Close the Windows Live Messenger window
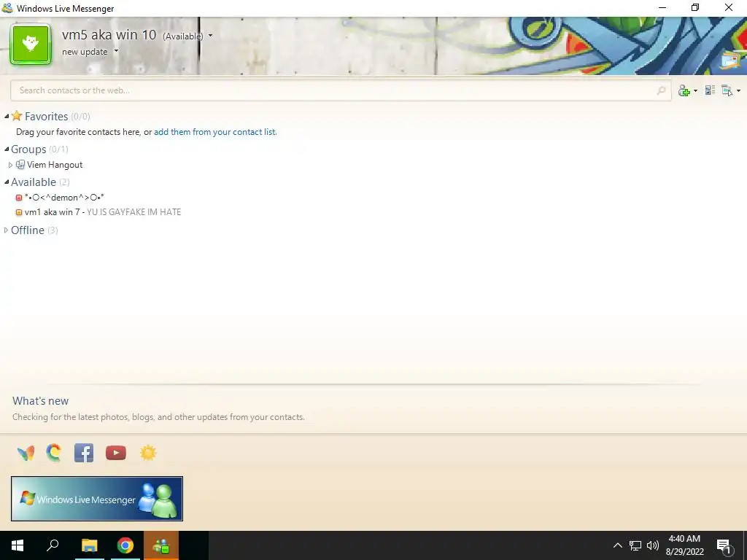The height and width of the screenshot is (560, 747). coord(729,7)
